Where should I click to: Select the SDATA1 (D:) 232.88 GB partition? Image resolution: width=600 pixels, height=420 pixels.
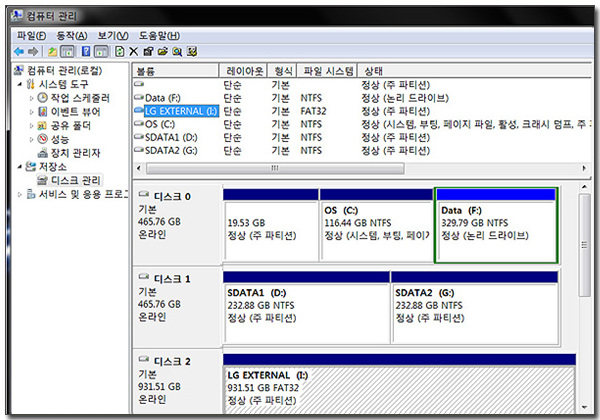pyautogui.click(x=306, y=308)
